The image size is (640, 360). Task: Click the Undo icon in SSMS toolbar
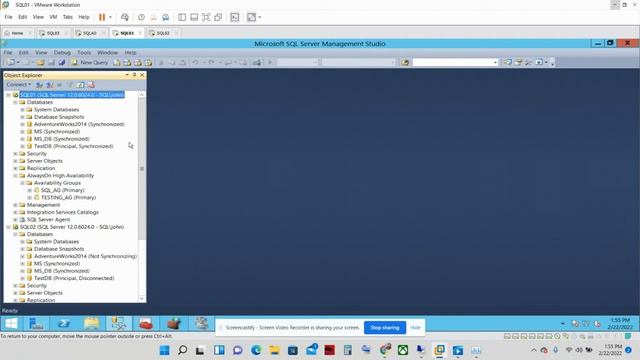[195, 62]
